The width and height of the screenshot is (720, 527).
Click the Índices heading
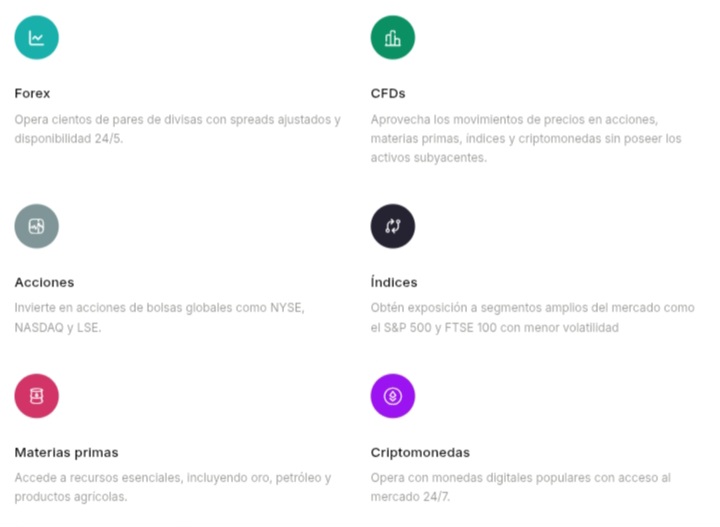[394, 282]
